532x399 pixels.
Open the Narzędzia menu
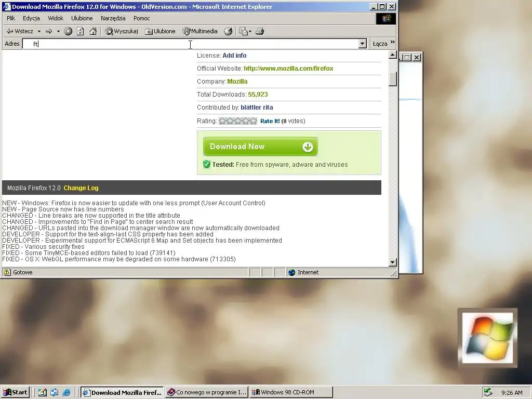pyautogui.click(x=113, y=18)
